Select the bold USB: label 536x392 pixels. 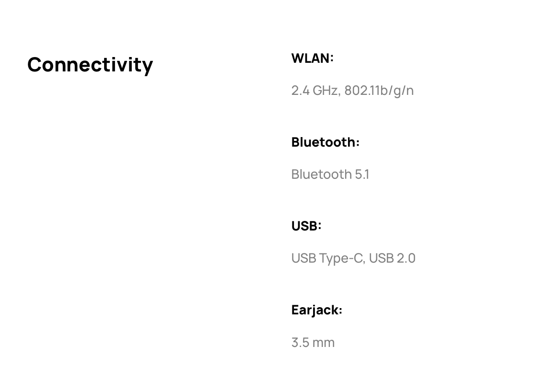pyautogui.click(x=306, y=226)
